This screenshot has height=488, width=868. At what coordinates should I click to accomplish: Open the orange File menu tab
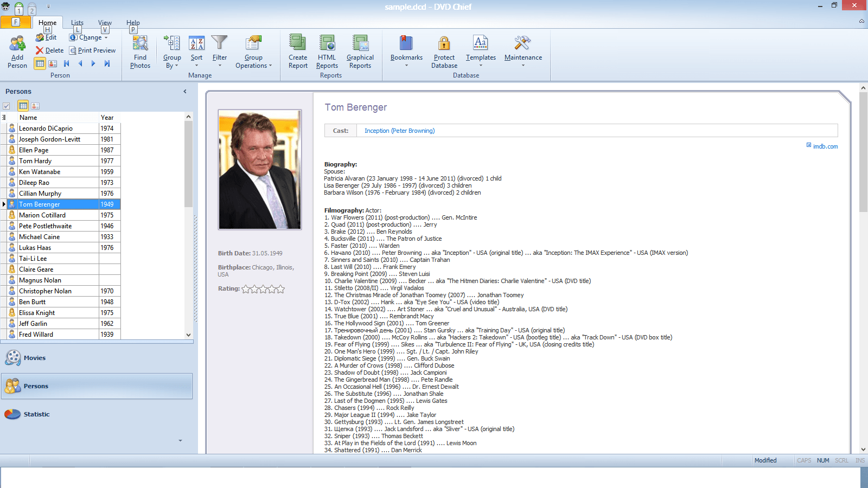coord(16,22)
